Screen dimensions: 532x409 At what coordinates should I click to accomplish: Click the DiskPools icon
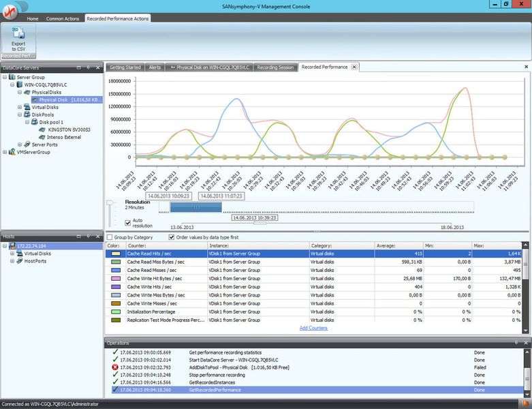27,115
